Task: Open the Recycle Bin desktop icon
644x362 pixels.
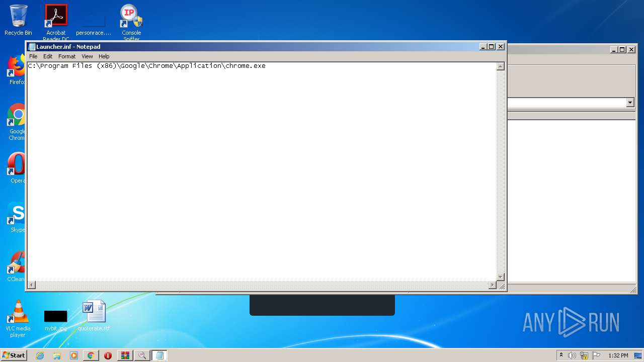Action: 18,20
